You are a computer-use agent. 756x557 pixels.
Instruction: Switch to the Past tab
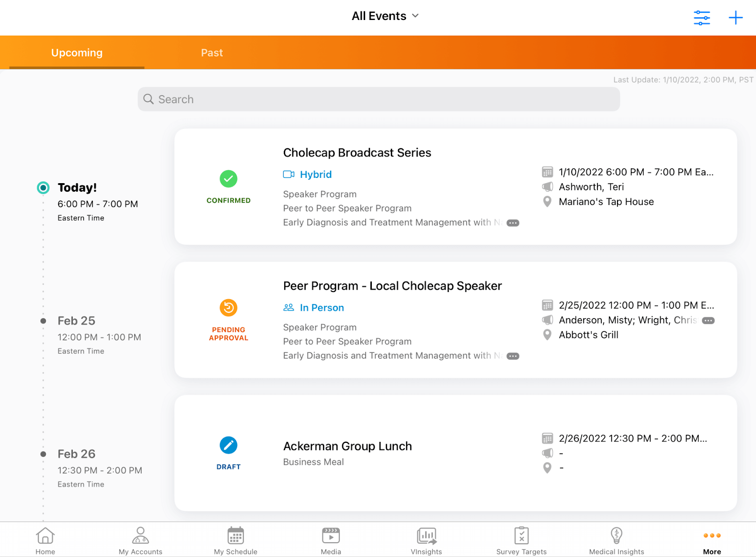[x=212, y=53]
